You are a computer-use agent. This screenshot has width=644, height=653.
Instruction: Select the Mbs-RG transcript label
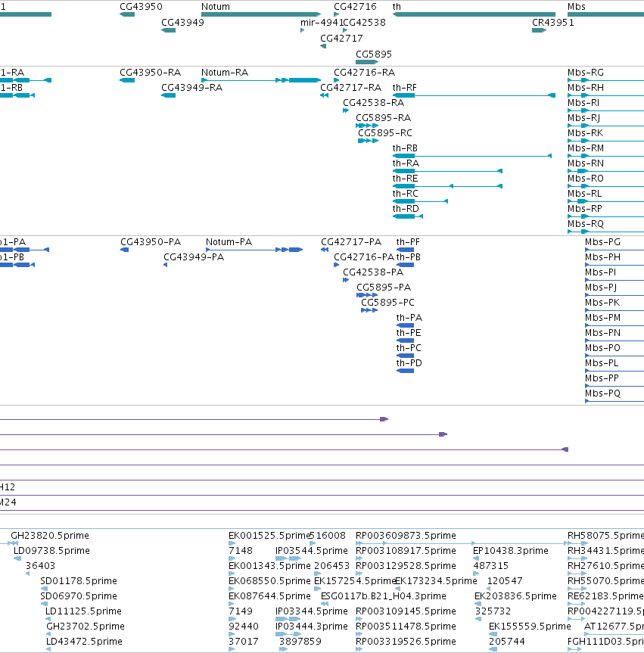(585, 73)
